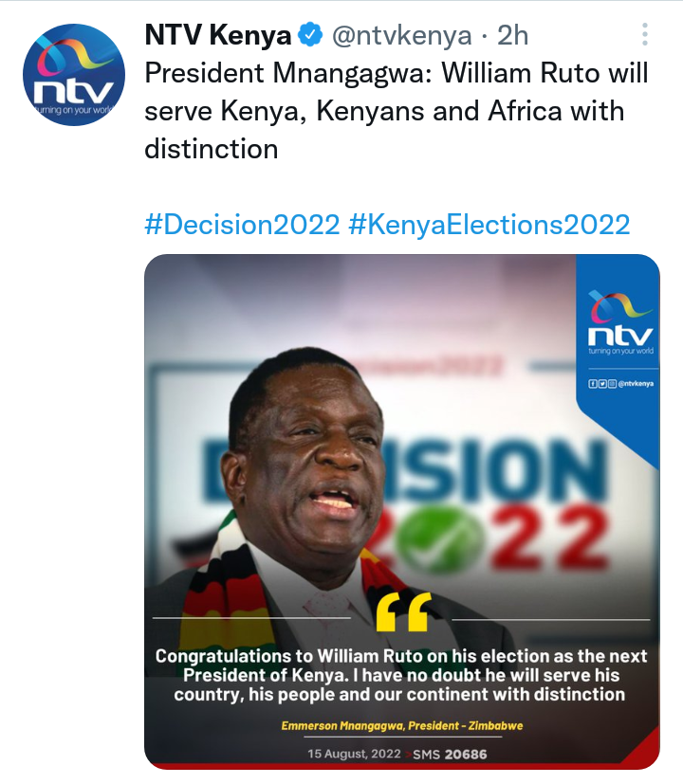
Task: Click the ntv logo inside the image banner
Action: (620, 322)
